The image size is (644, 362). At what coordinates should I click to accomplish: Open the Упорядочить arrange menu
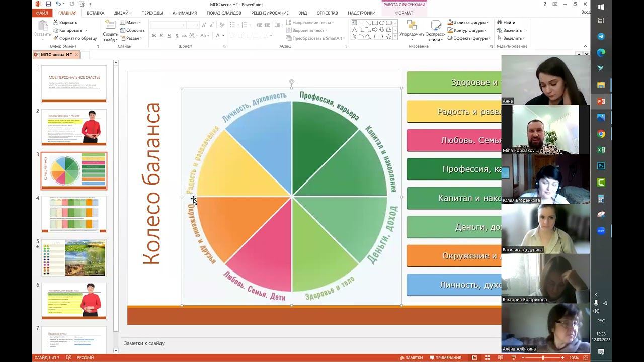(412, 30)
